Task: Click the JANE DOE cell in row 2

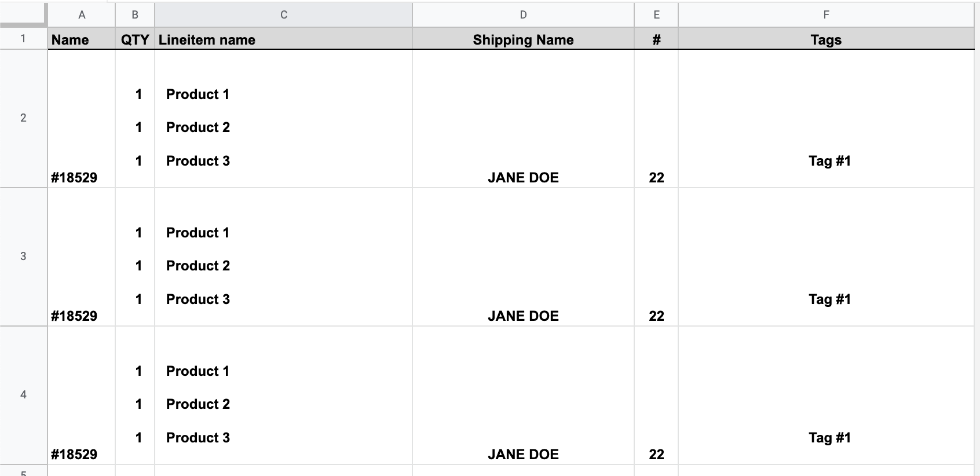Action: (523, 177)
